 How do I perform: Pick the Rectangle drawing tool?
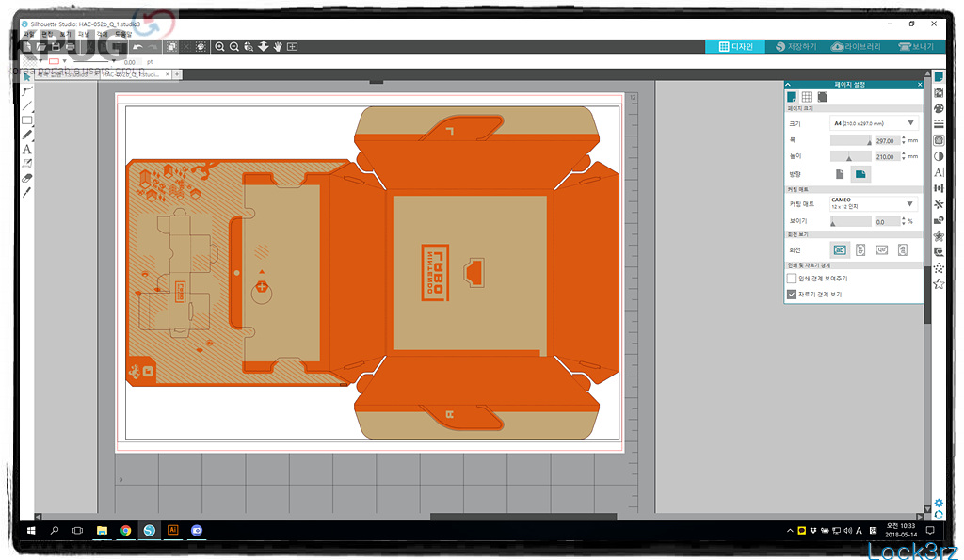point(26,120)
